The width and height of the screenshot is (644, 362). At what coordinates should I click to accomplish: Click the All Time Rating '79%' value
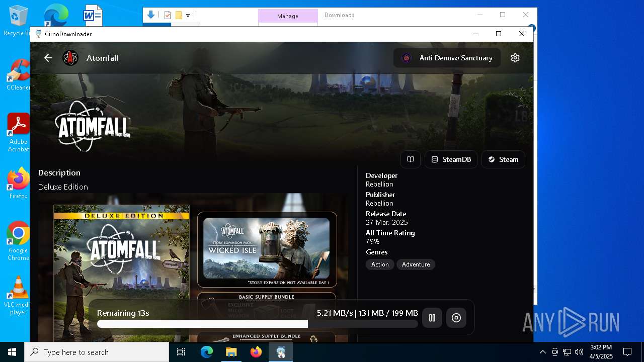[x=373, y=241]
